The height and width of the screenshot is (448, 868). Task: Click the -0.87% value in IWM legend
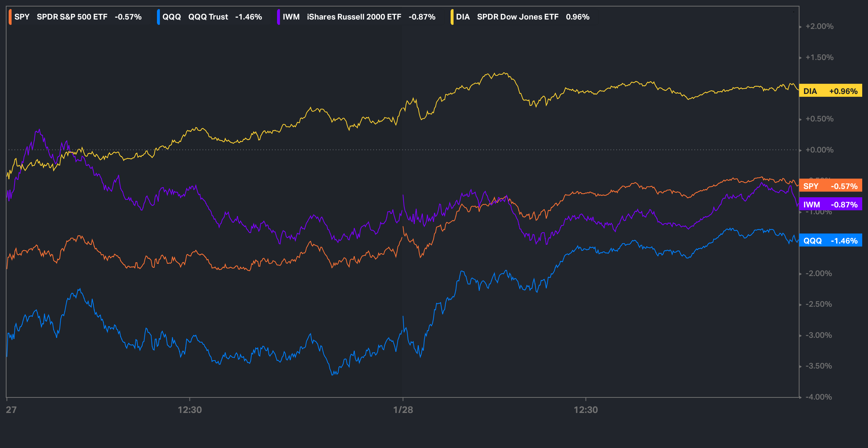[422, 17]
